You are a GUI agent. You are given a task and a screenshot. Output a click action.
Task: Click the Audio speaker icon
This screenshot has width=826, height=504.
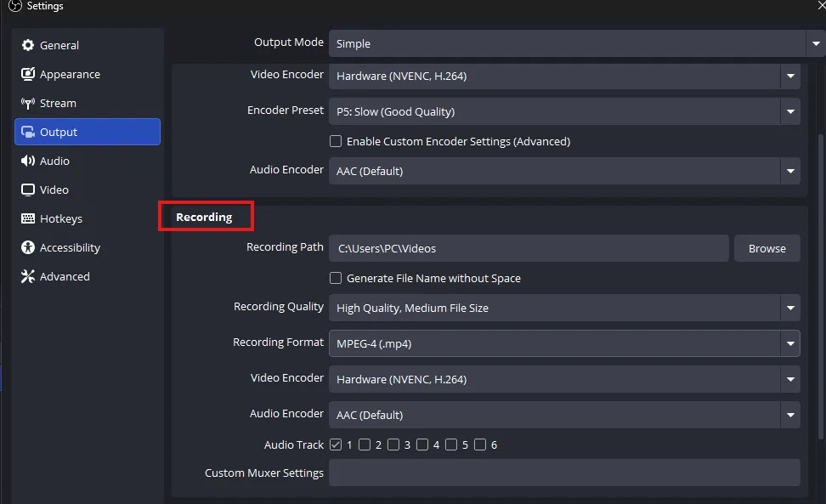click(x=28, y=161)
